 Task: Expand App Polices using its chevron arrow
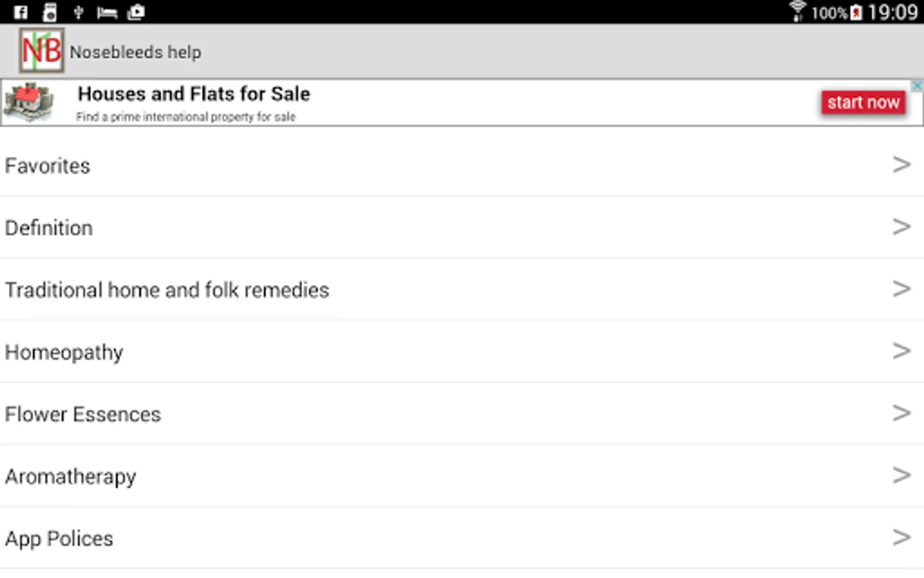tap(902, 538)
